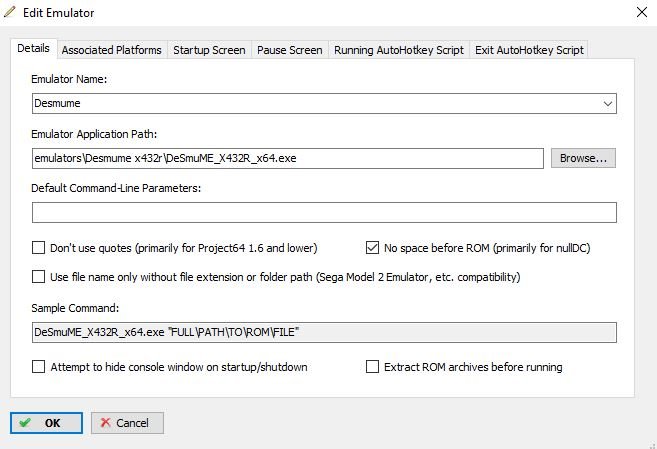
Task: Click the Default Command-Line Parameters label
Action: tap(116, 188)
